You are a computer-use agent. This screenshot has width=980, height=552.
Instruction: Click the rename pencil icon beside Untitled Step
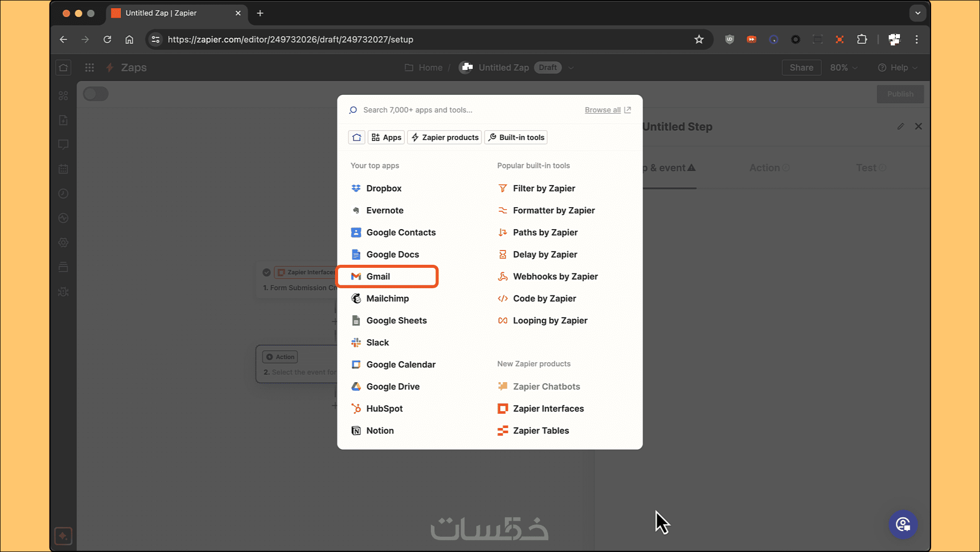tap(900, 127)
